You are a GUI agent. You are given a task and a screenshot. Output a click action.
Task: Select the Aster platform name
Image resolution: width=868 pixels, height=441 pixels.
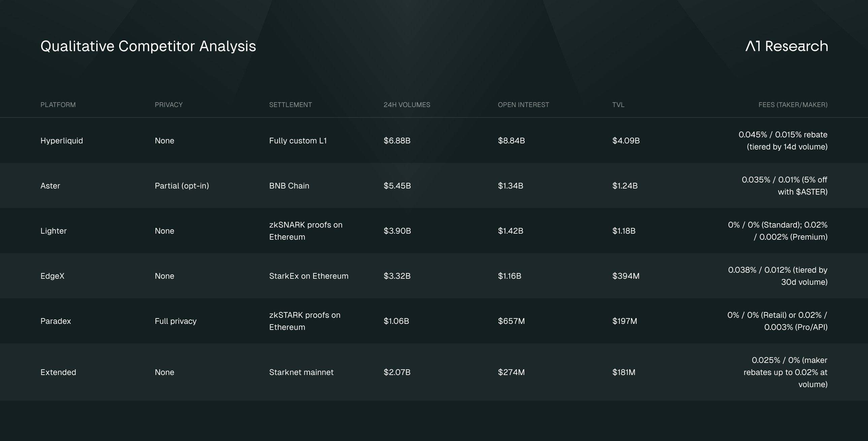(x=50, y=185)
